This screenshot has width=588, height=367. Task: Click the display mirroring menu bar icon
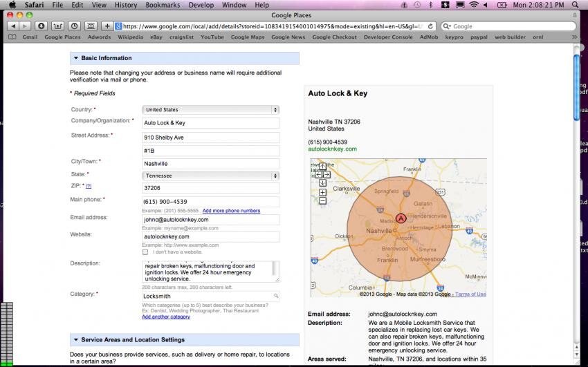point(460,5)
